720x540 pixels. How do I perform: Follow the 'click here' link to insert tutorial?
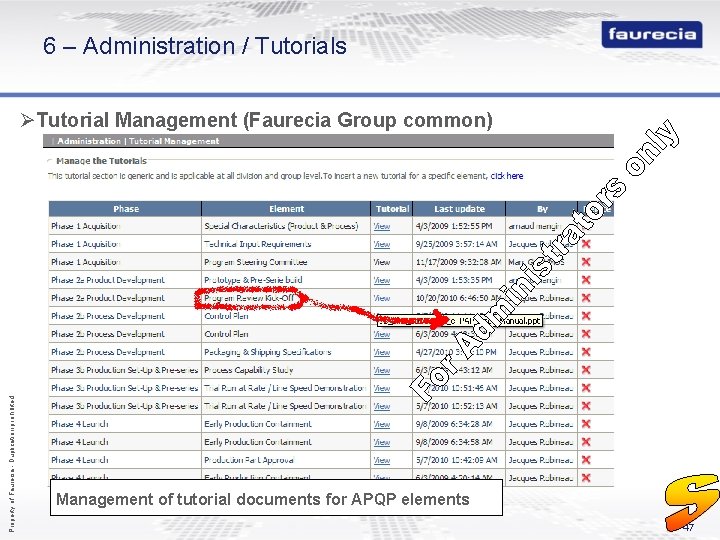tap(506, 176)
